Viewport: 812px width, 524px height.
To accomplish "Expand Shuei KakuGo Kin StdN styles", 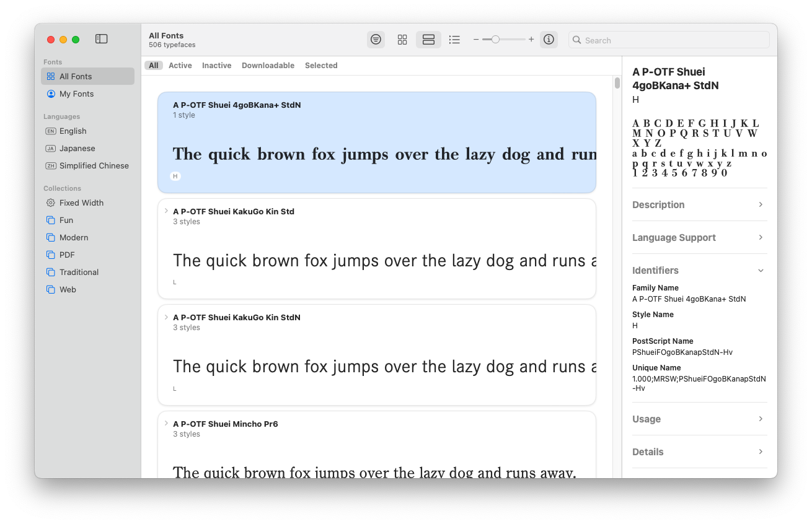I will 166,317.
